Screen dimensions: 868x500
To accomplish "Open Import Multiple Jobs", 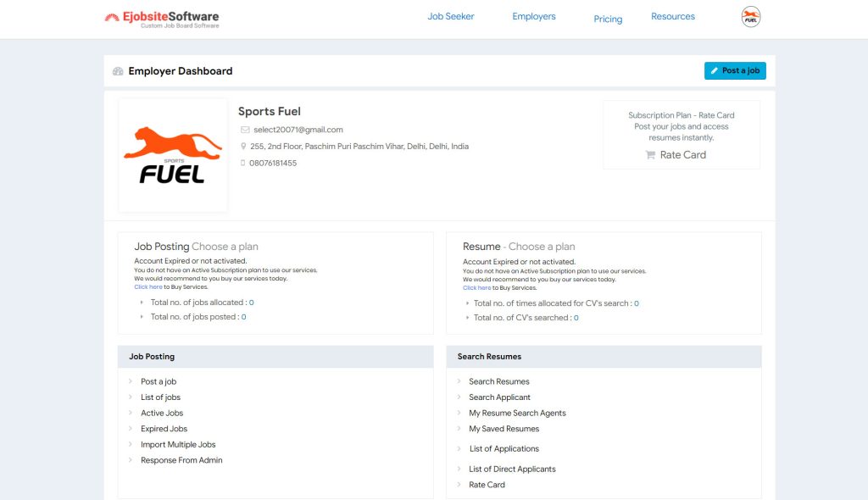I will (178, 445).
